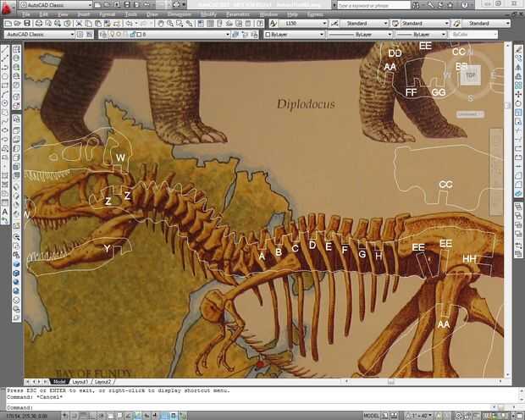Open the table style Standard dropdown
The image size is (525, 420).
[425, 24]
